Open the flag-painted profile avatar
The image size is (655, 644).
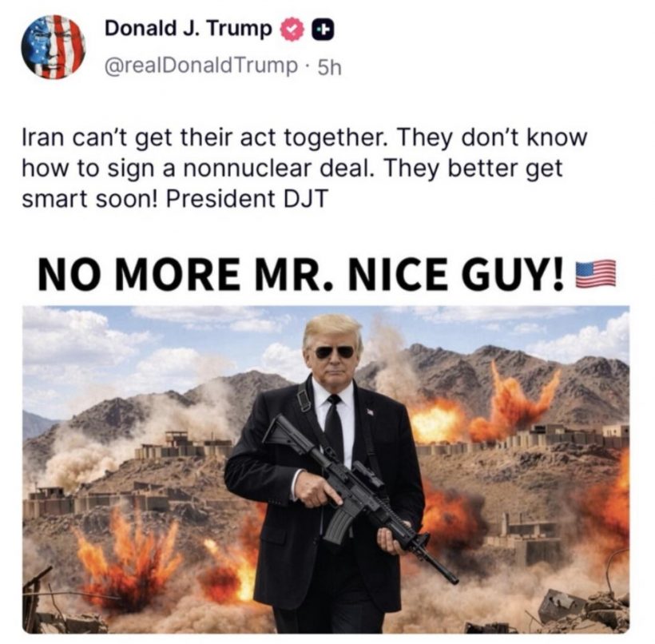tap(53, 47)
